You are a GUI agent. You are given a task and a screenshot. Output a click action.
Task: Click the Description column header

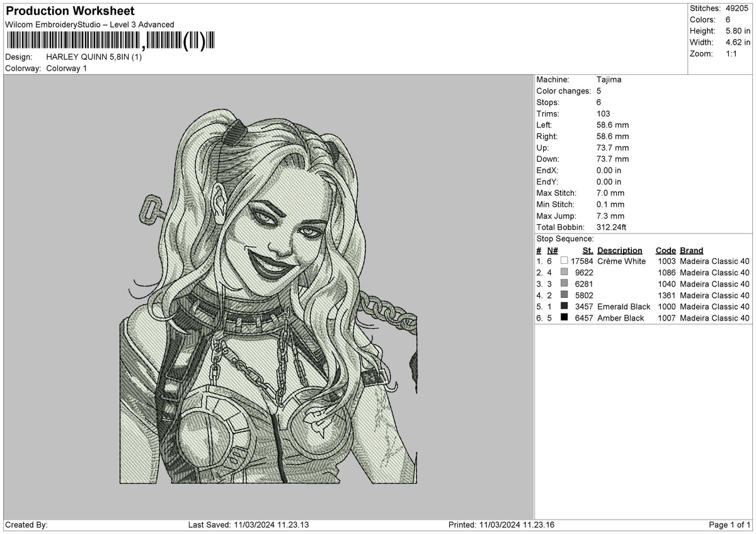tap(620, 251)
